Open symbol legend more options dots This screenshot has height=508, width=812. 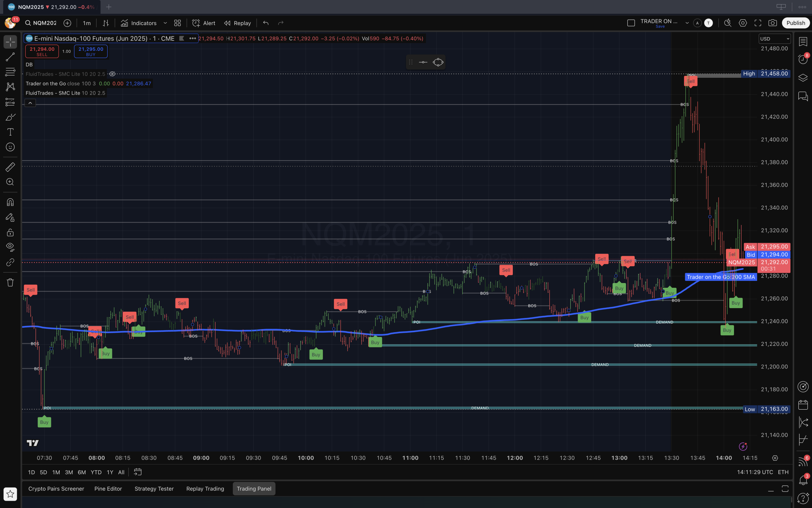[193, 38]
